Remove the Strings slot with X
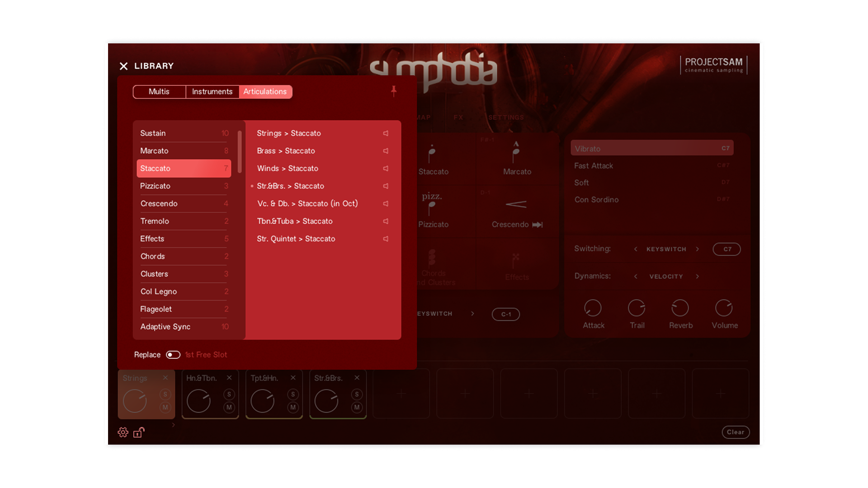 (165, 378)
